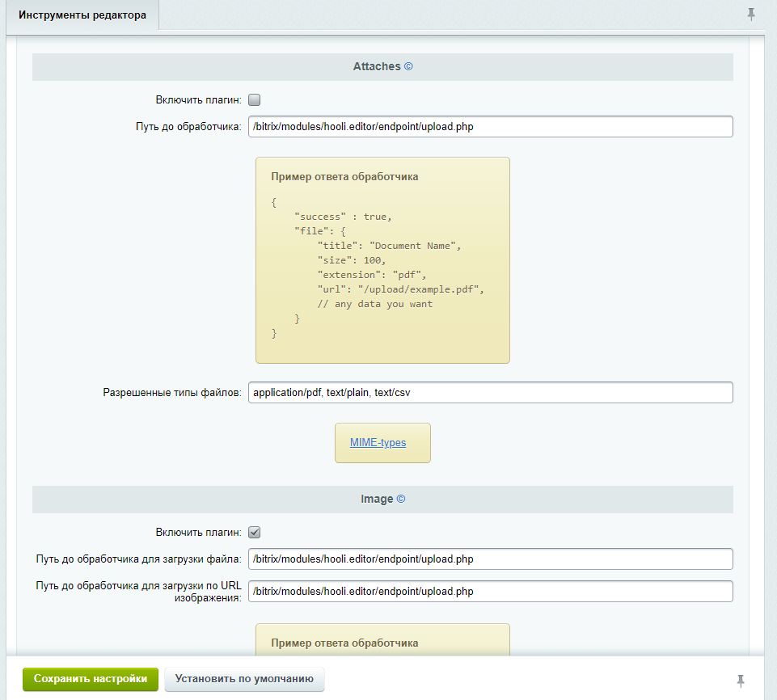Viewport: 777px width, 700px height.
Task: Click the pin icon in the tab bar
Action: (751, 15)
